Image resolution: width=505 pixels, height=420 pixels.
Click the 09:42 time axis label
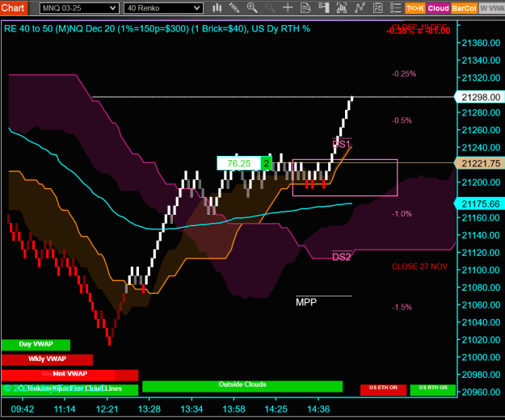(x=23, y=409)
